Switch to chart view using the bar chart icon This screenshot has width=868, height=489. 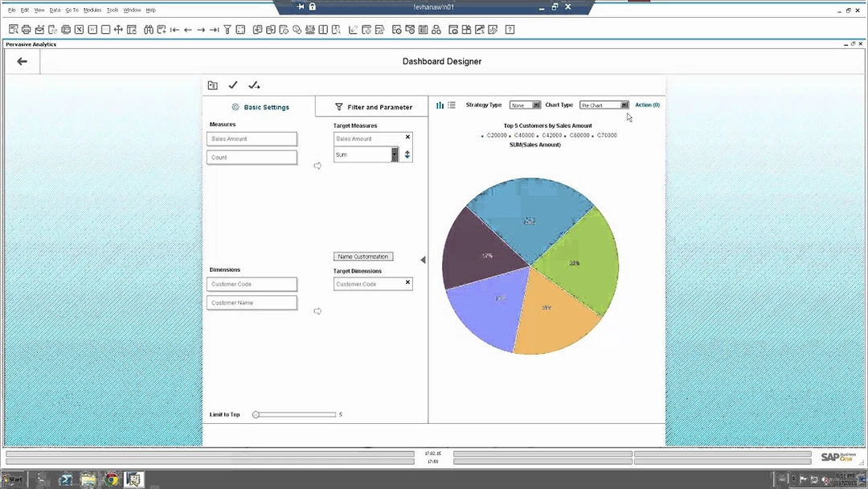440,105
